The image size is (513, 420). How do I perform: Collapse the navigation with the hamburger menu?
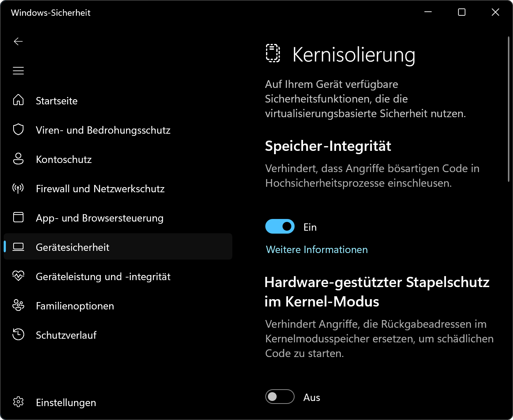pyautogui.click(x=18, y=70)
